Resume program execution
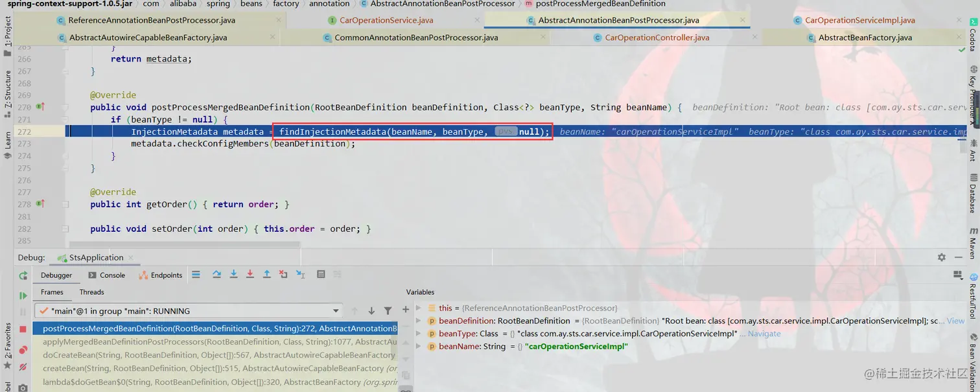980x392 pixels. click(23, 295)
